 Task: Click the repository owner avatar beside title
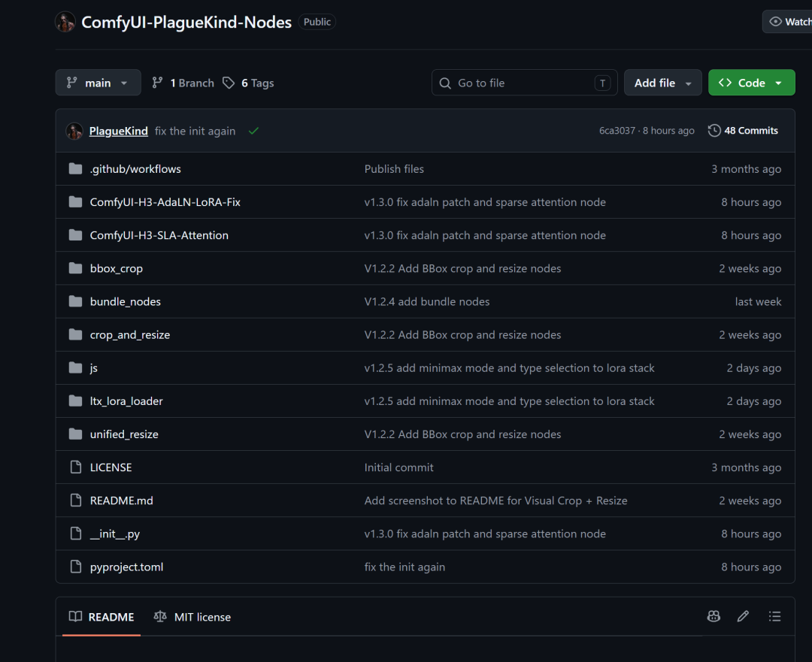65,22
